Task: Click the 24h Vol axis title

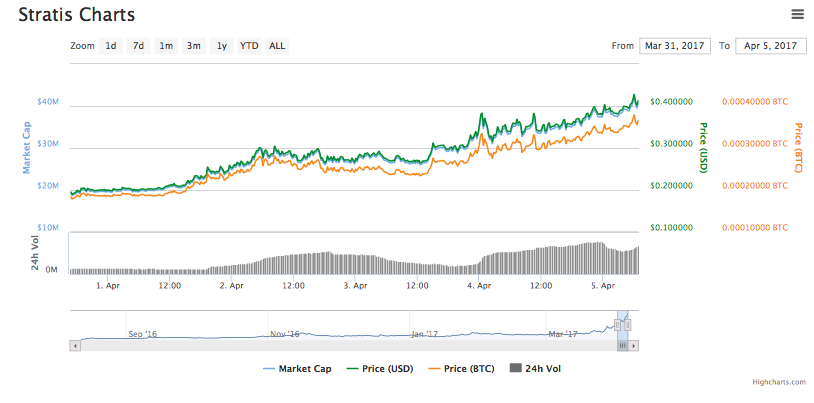Action: 35,252
